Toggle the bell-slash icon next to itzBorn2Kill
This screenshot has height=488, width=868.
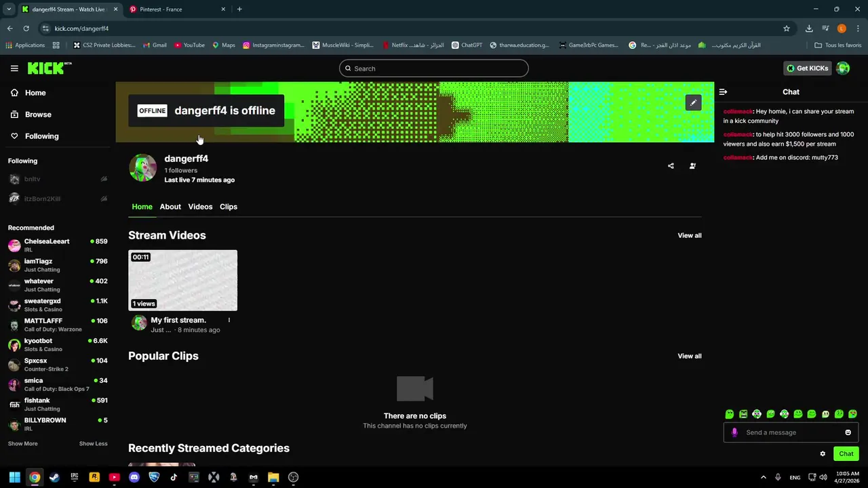(104, 199)
